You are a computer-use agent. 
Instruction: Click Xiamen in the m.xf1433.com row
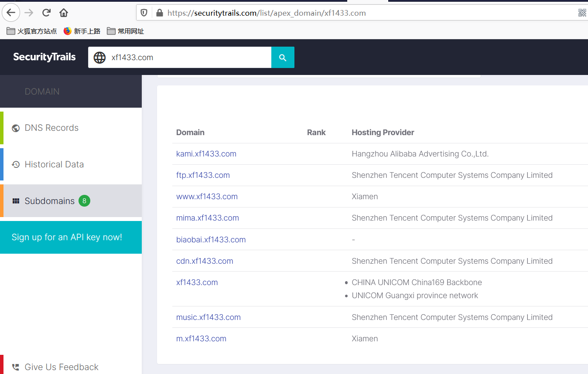point(365,339)
